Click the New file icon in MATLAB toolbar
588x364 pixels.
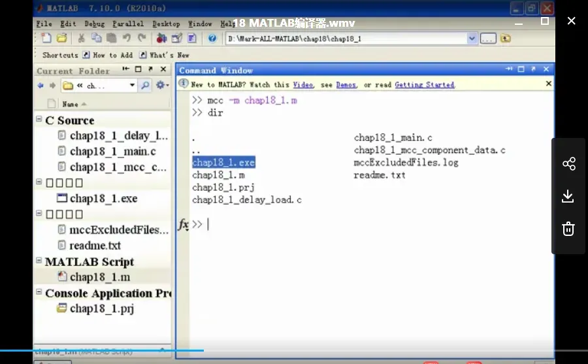click(x=46, y=38)
